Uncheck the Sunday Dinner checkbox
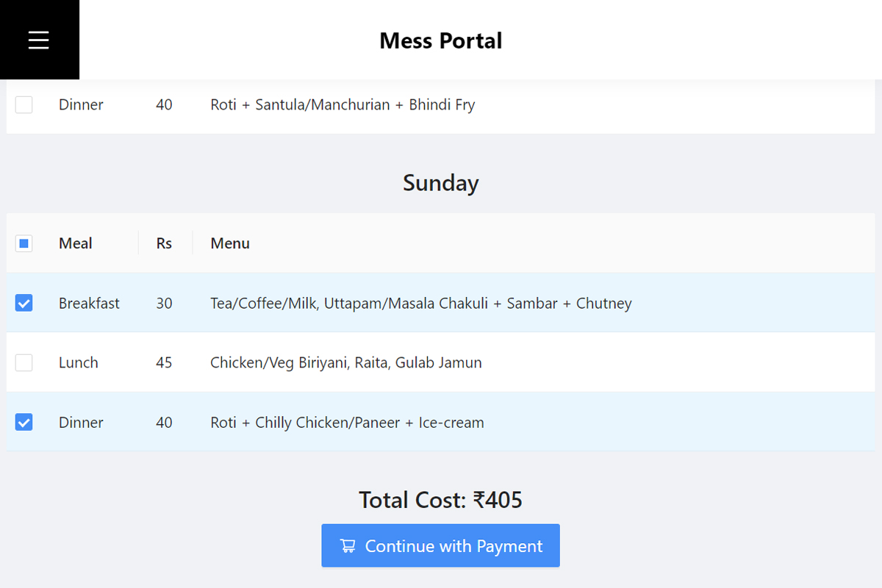882x588 pixels. tap(24, 423)
